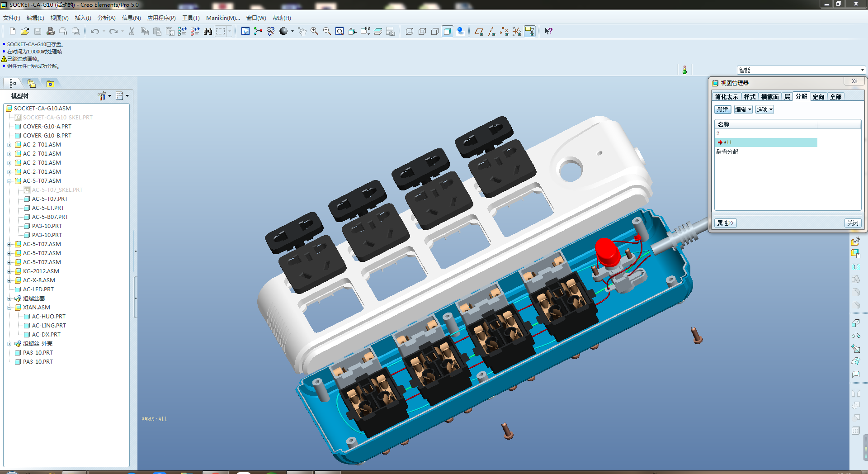This screenshot has height=474, width=868.
Task: Click the 新建 button in View Manager
Action: [x=723, y=109]
